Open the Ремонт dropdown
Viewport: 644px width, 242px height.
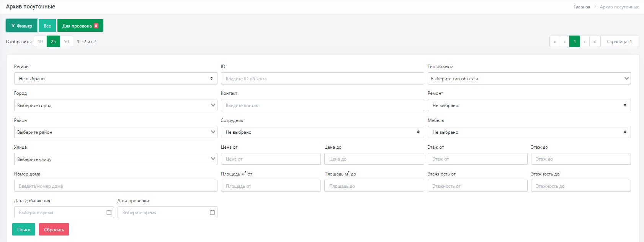pos(529,105)
